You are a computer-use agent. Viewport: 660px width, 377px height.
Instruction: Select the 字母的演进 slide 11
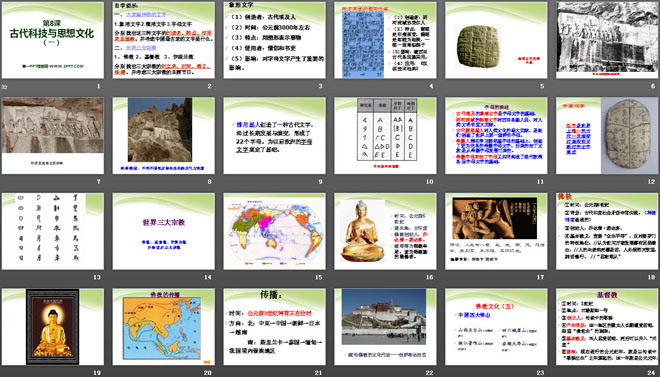coord(496,136)
